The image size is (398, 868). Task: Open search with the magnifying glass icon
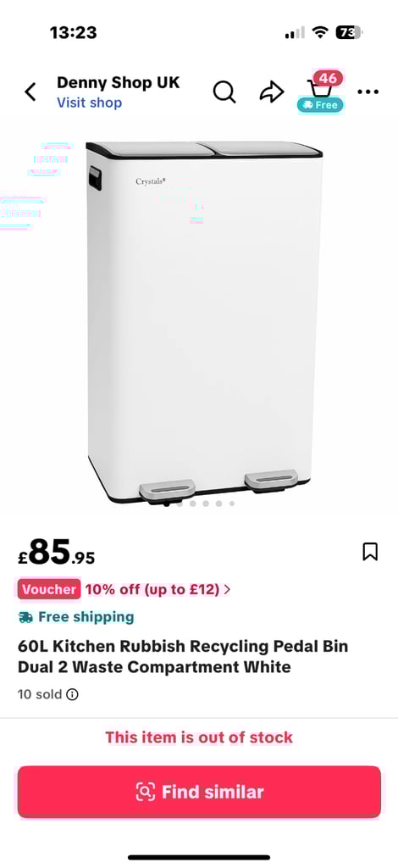point(224,92)
